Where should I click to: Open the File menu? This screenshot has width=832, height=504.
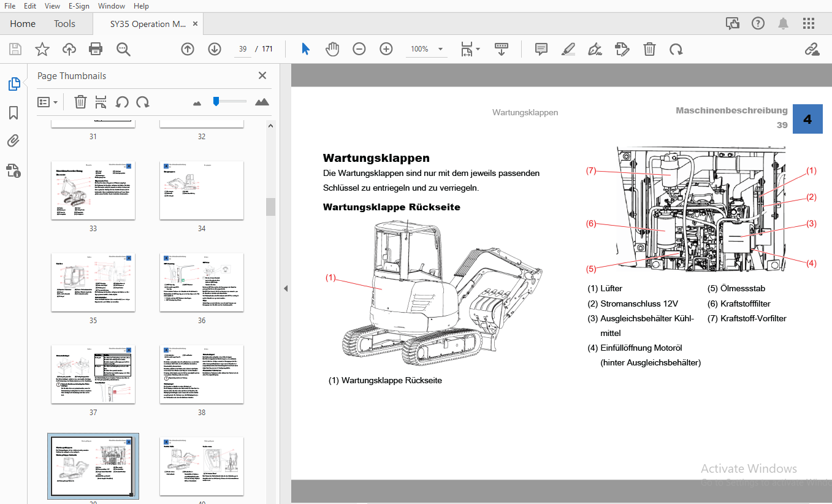(10, 6)
